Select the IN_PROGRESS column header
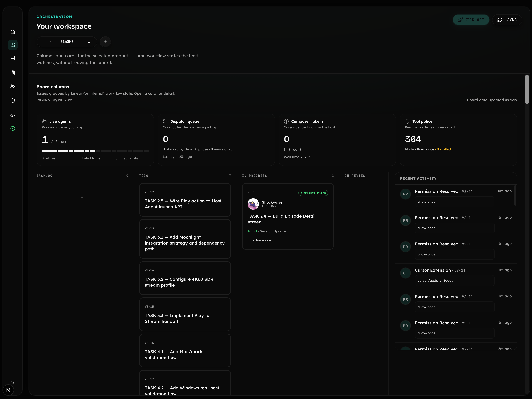The height and width of the screenshot is (399, 532). [x=254, y=176]
